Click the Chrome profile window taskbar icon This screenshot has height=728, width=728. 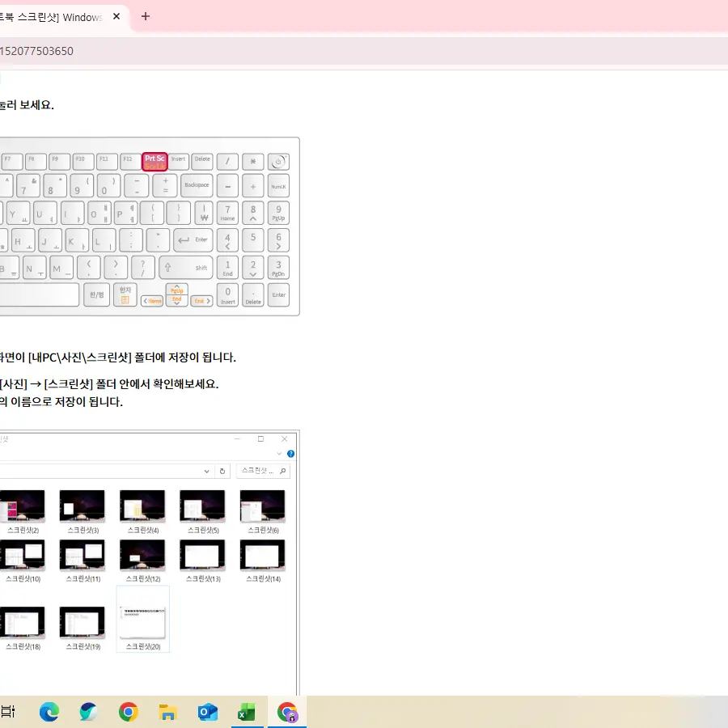287,712
